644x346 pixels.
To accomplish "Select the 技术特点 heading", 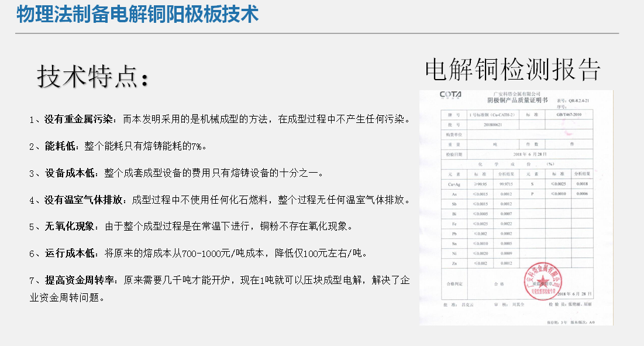I will point(93,77).
